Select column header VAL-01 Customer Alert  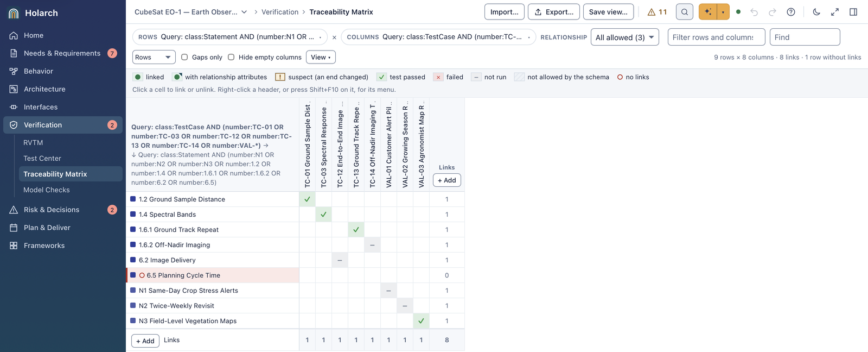[388, 144]
